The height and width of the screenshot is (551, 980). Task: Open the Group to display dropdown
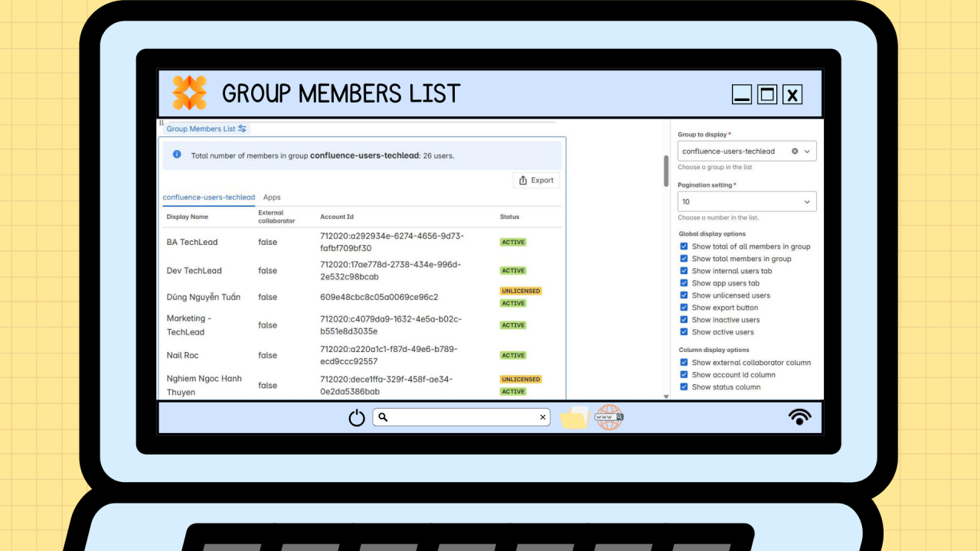[746, 152]
